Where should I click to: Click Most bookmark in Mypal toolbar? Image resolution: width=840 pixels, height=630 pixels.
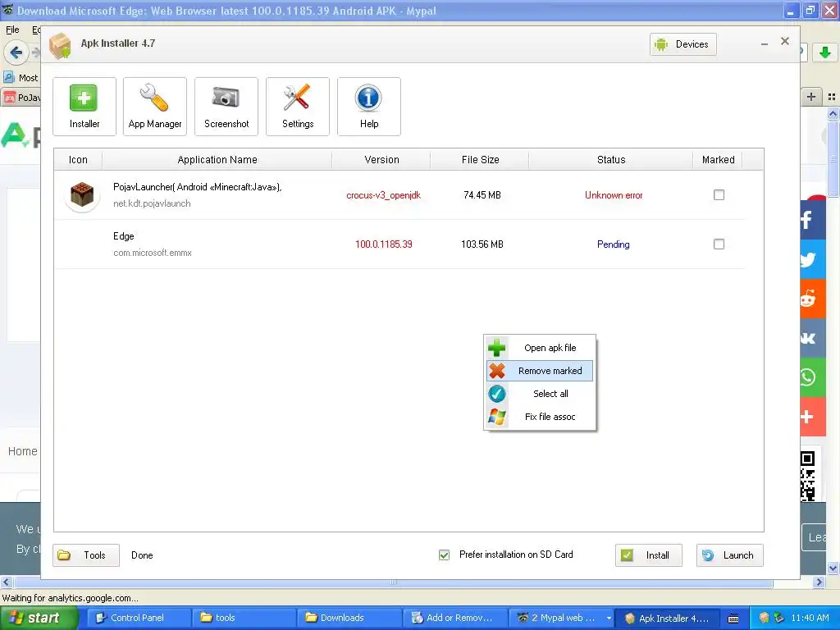21,78
